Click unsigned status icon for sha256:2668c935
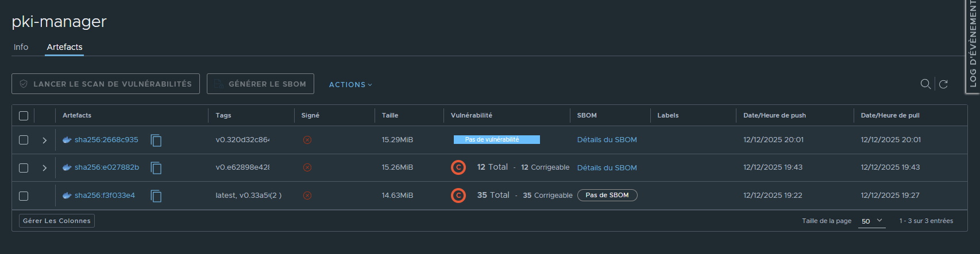 click(307, 140)
